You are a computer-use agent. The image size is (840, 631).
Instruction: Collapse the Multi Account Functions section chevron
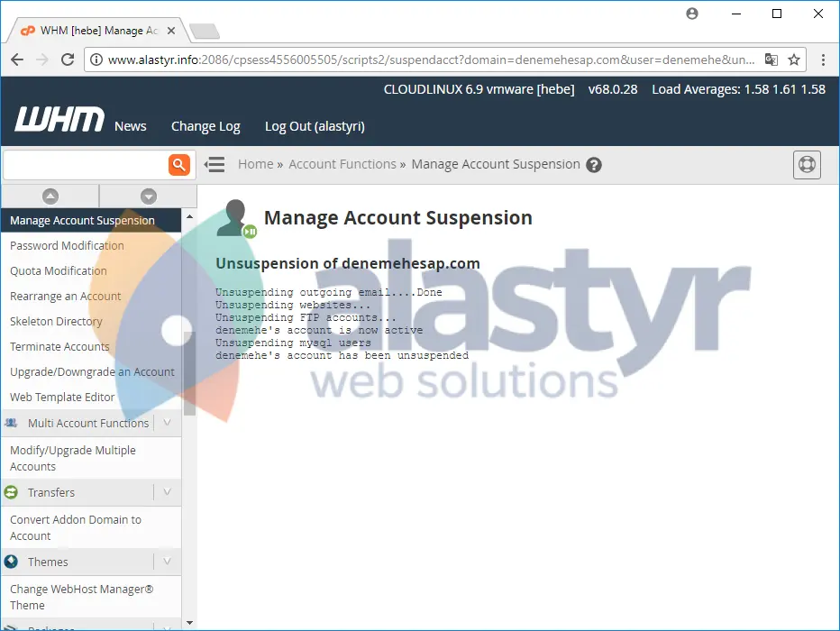[167, 423]
